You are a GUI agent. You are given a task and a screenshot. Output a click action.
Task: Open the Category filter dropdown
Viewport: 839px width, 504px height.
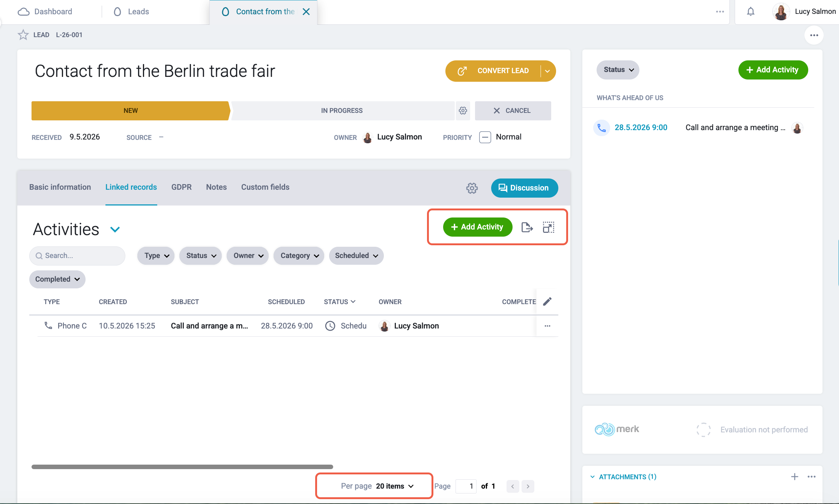[299, 256]
